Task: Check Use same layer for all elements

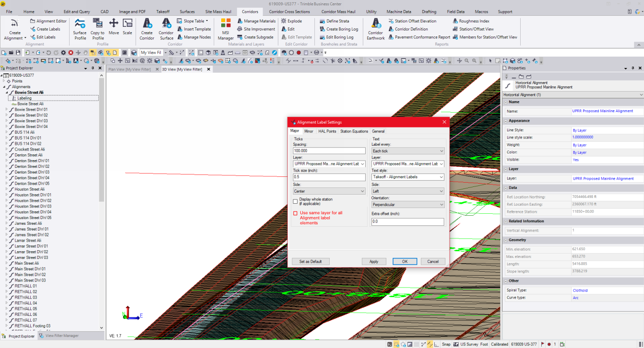Action: tap(296, 213)
